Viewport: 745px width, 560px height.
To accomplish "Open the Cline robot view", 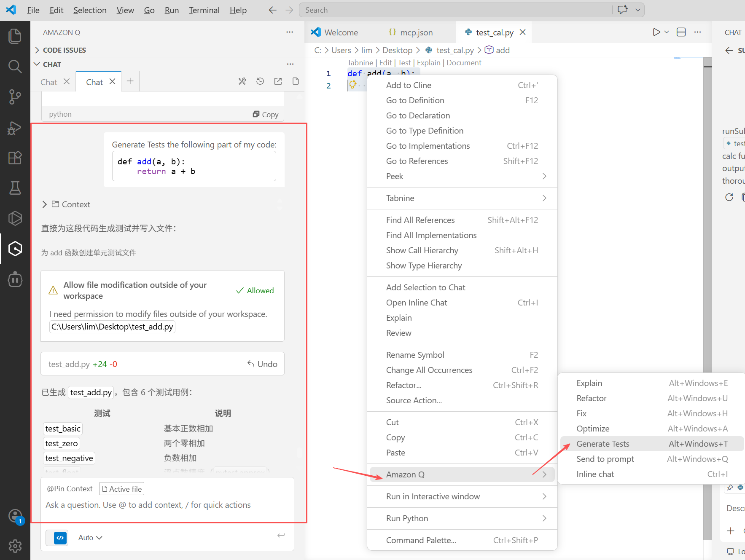I will (x=15, y=279).
